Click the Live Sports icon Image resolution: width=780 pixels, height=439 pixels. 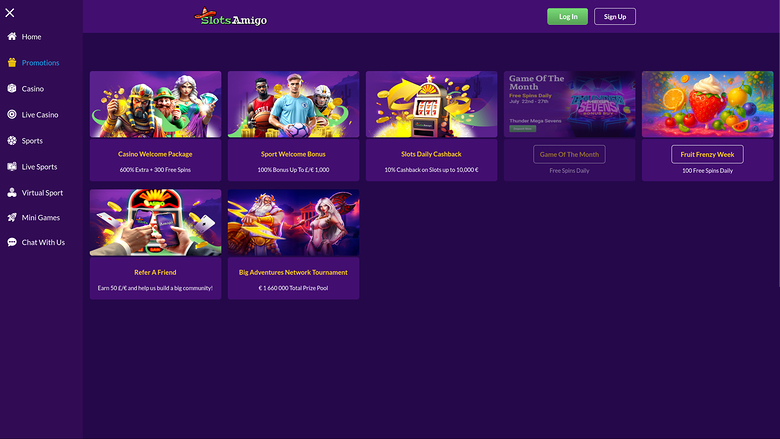point(12,167)
